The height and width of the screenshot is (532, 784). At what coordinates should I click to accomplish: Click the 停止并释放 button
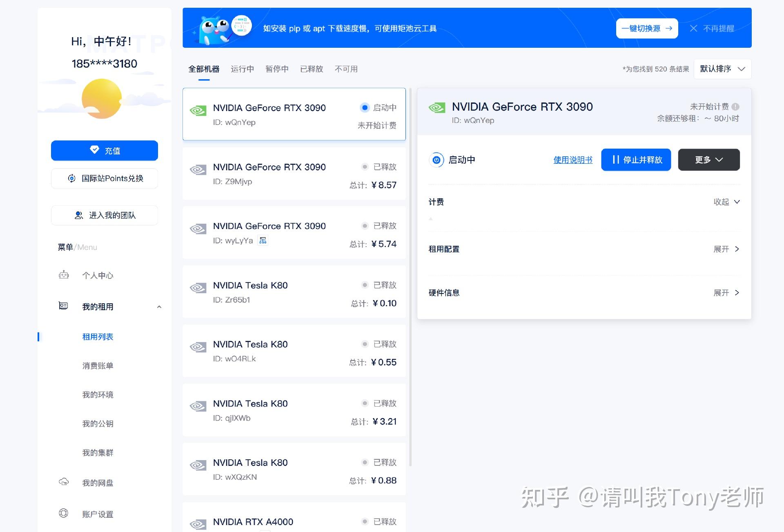coord(636,160)
